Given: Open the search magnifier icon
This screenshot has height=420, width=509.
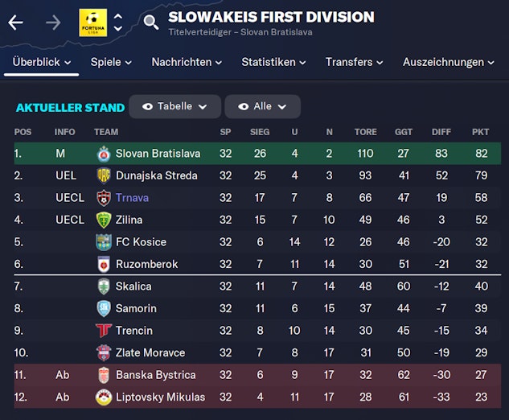Looking at the screenshot, I should [x=151, y=23].
